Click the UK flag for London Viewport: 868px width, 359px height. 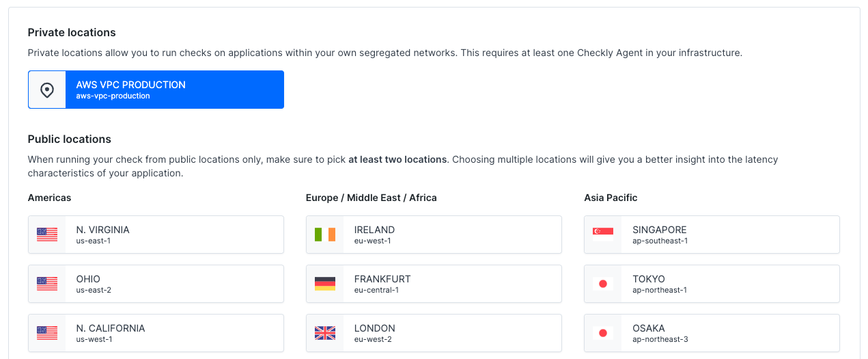325,333
